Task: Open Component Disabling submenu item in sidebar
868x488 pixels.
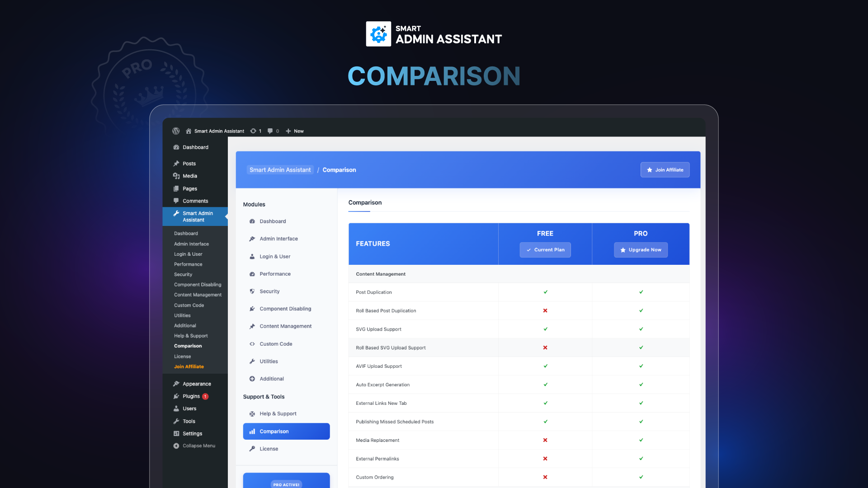Action: pos(198,285)
